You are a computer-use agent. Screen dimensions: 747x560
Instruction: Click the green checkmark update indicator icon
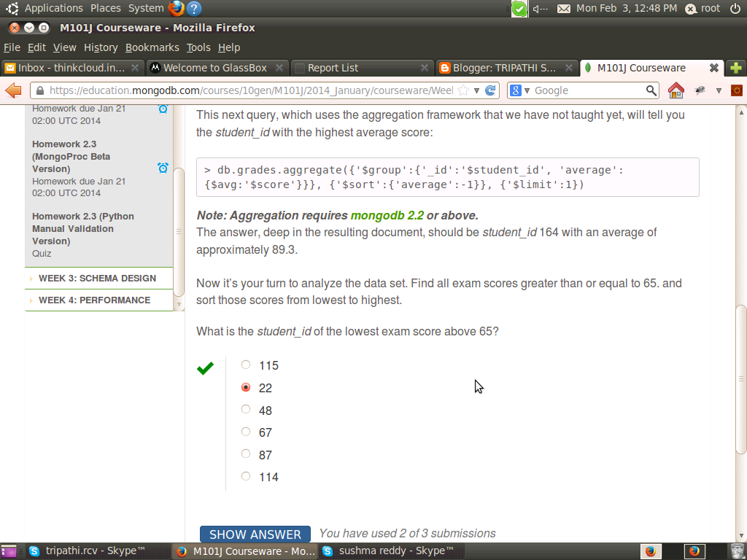coord(519,9)
